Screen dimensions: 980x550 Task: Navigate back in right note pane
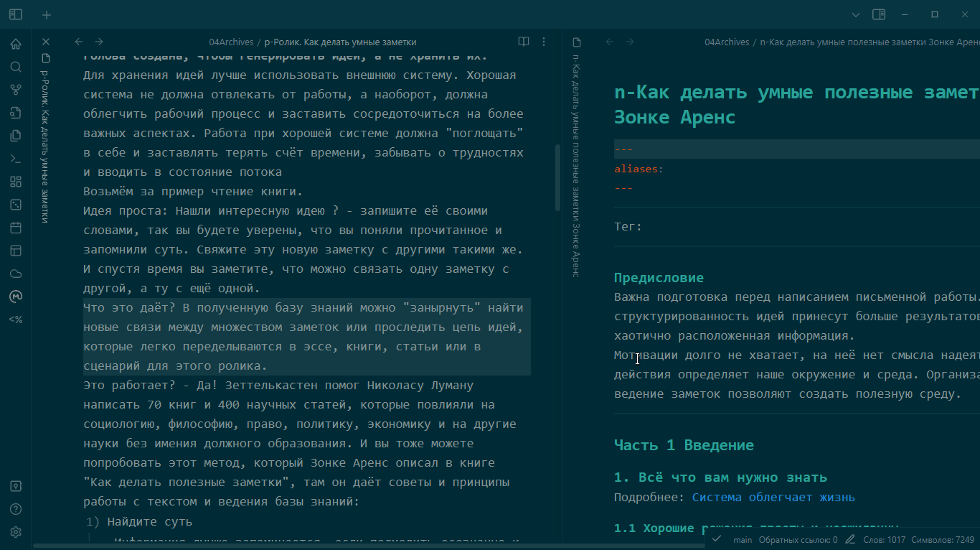coord(610,42)
